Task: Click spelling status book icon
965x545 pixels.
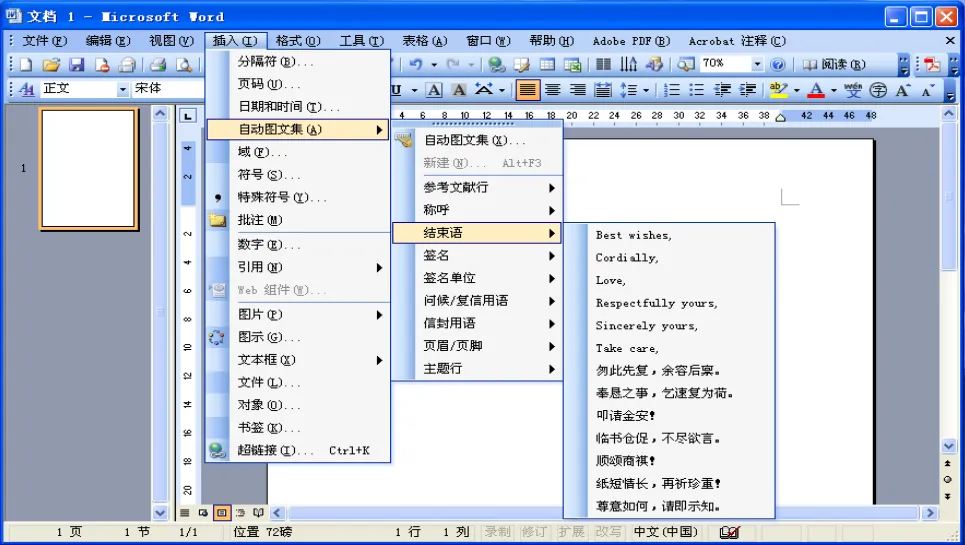Action: click(x=730, y=531)
